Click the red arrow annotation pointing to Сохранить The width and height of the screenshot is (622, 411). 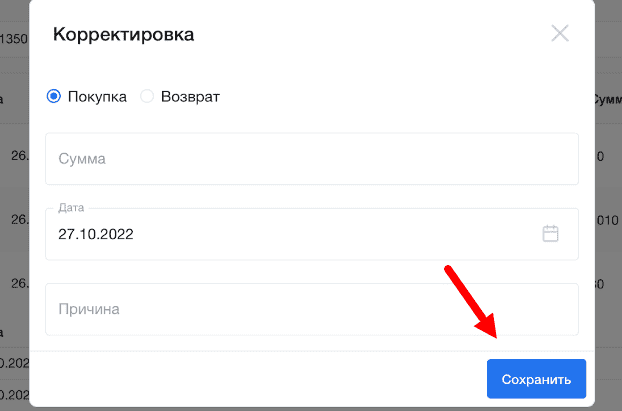(471, 303)
